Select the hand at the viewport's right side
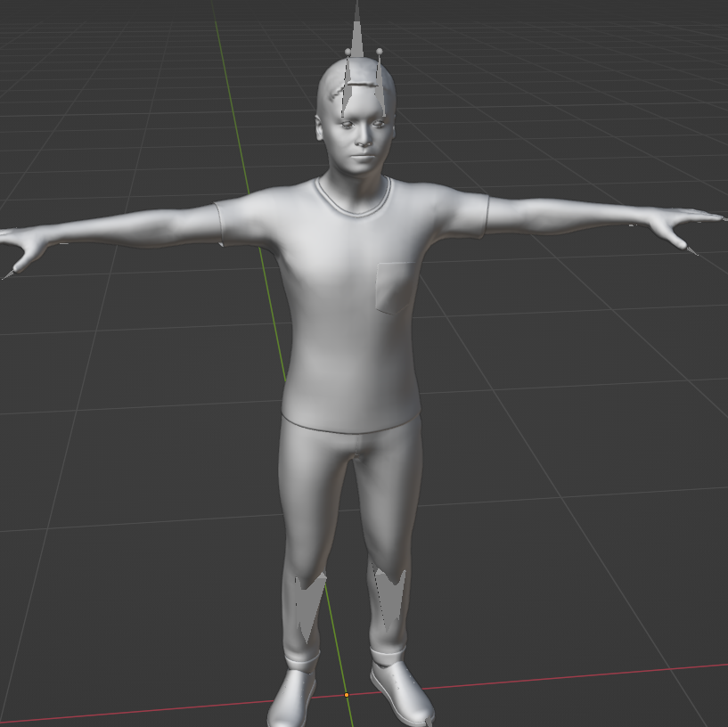 tap(686, 225)
